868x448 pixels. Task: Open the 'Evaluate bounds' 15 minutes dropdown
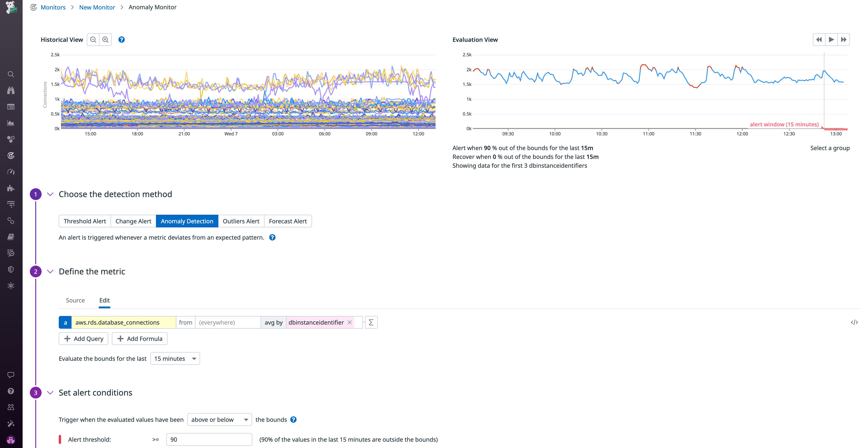(175, 358)
